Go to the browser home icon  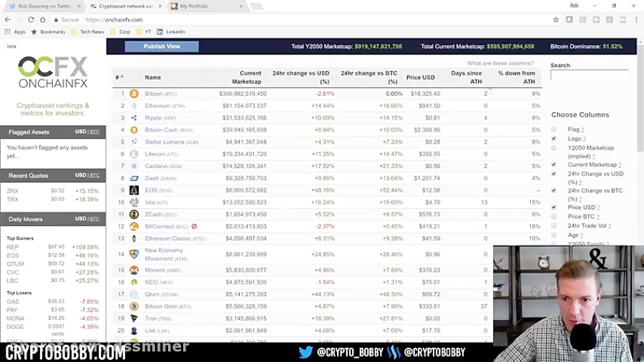point(43,20)
